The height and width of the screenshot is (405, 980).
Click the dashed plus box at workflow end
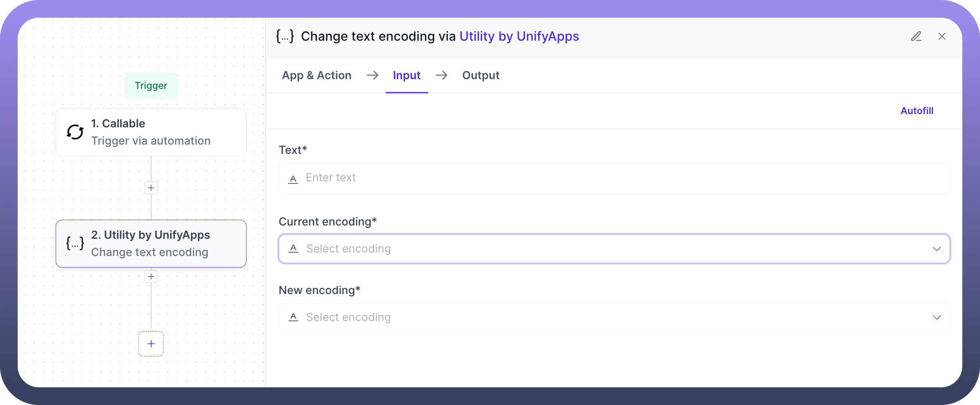(x=151, y=344)
